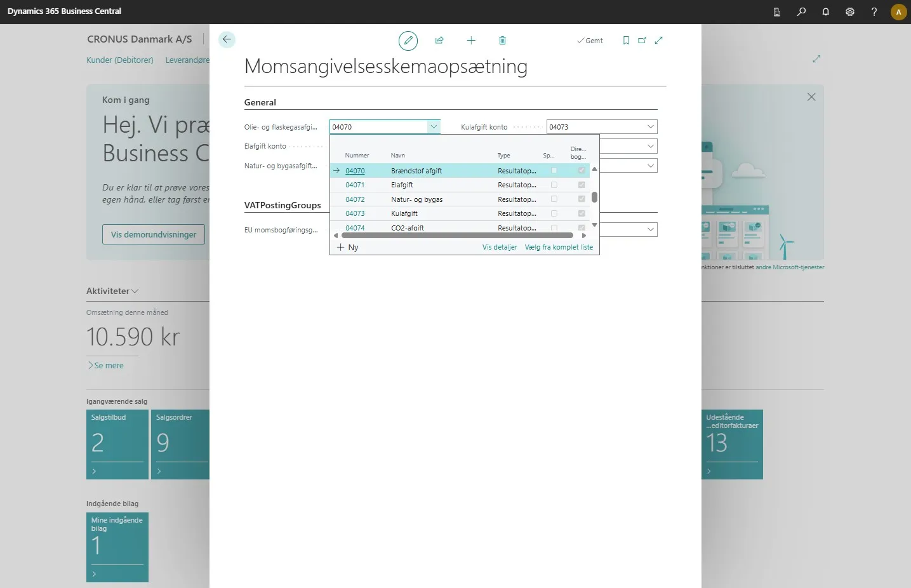Click the 10.590 kr turnover value
Screen dimensions: 911x588
click(x=133, y=337)
